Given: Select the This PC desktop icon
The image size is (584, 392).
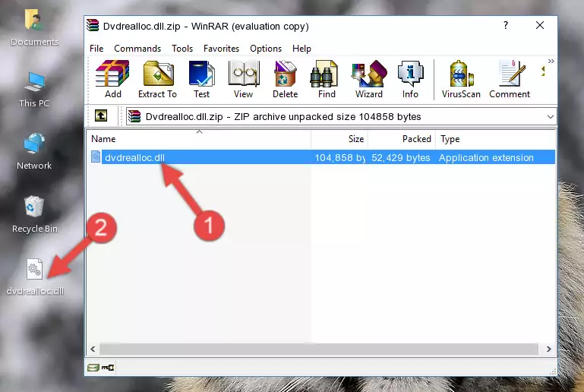Looking at the screenshot, I should point(34,90).
